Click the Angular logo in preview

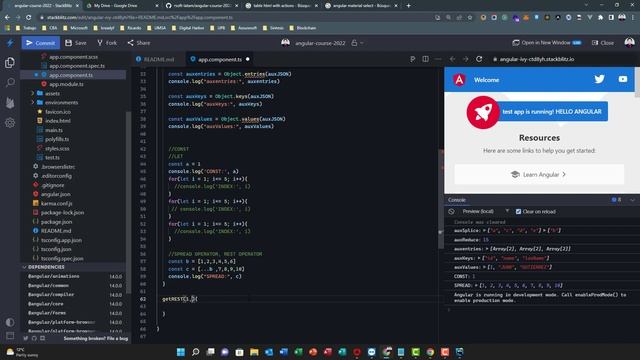(x=459, y=80)
